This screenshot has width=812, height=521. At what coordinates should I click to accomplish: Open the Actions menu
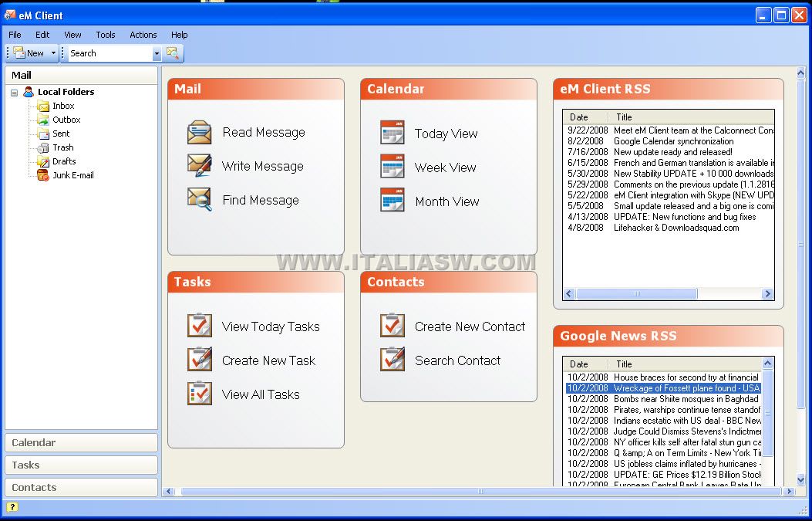click(143, 35)
